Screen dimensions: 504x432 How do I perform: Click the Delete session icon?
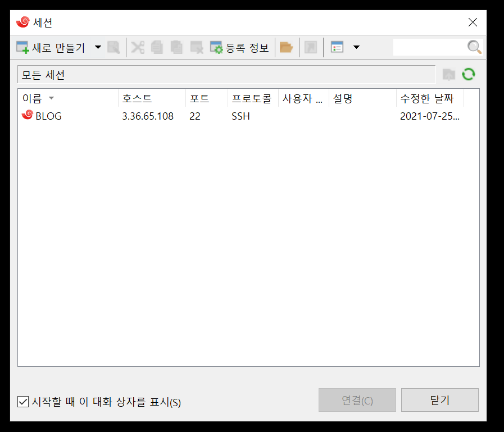(x=197, y=48)
